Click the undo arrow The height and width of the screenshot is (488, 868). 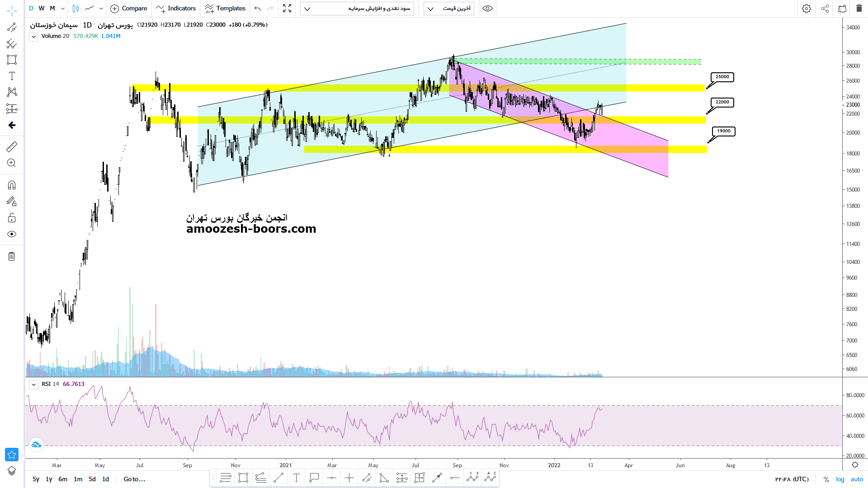point(258,9)
